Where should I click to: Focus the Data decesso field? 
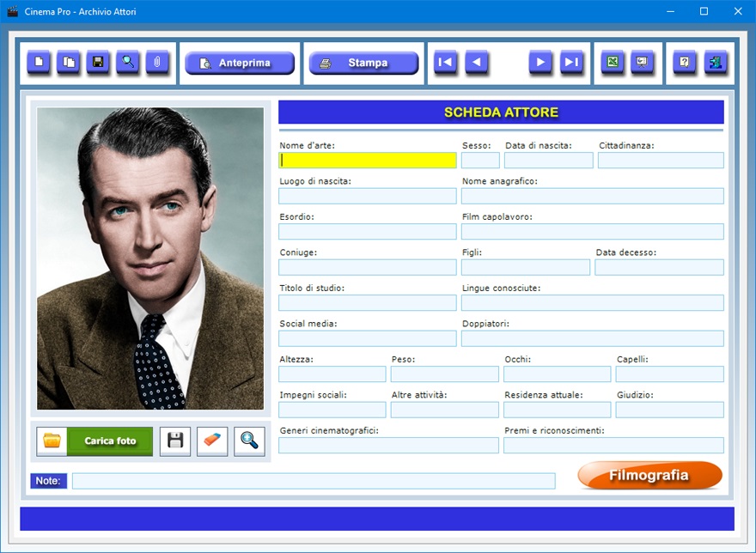659,267
